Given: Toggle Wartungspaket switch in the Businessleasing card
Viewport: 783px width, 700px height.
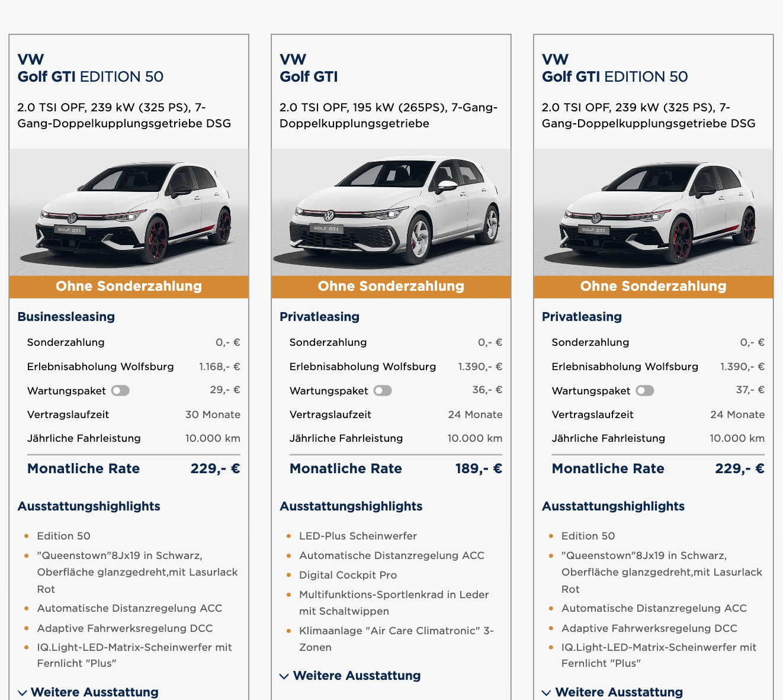Looking at the screenshot, I should (120, 391).
